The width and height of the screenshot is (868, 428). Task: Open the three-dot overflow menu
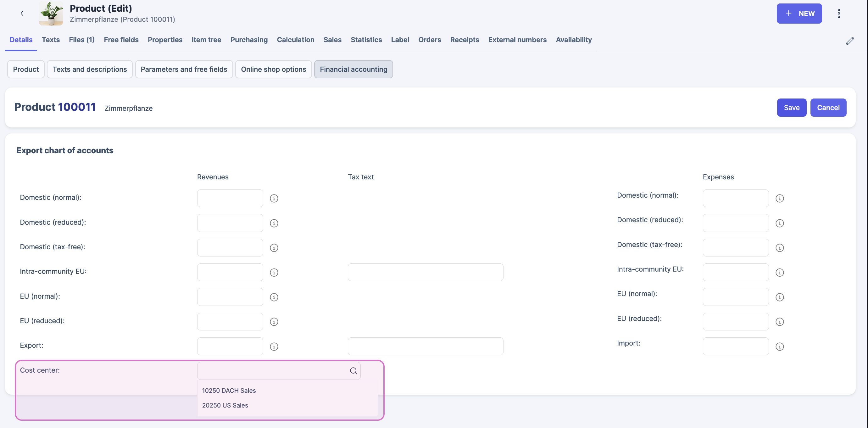839,14
